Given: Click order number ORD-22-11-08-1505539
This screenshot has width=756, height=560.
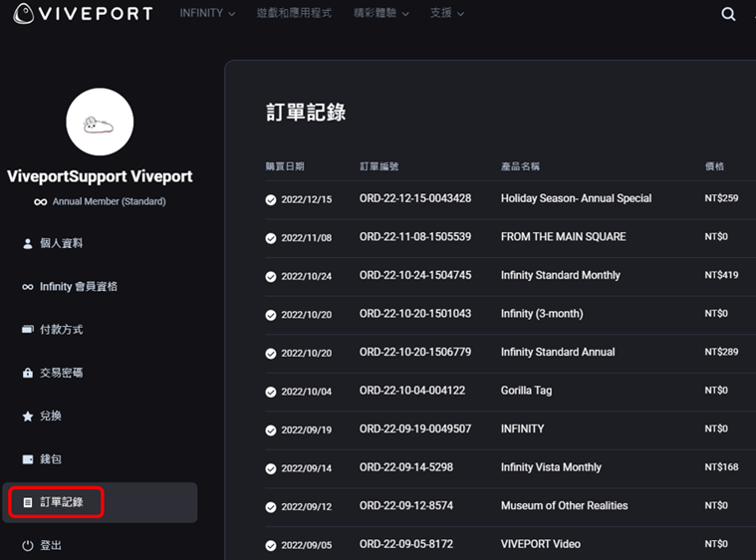Looking at the screenshot, I should (415, 237).
